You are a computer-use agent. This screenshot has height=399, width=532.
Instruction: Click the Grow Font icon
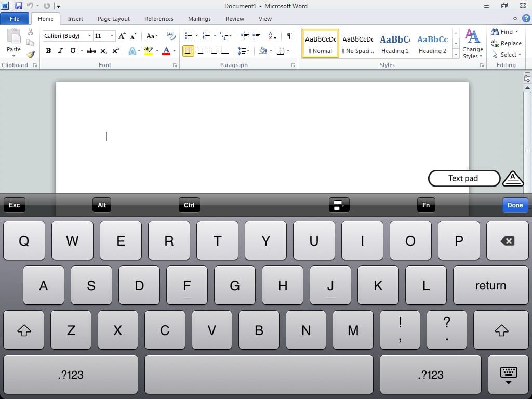[x=122, y=36]
